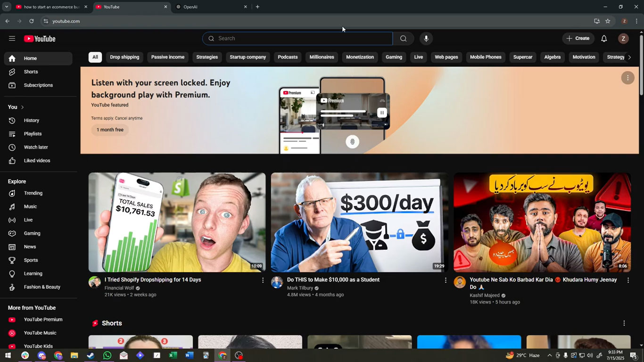The image size is (644, 362).
Task: Select the Drop shipping chip
Action: [124, 57]
